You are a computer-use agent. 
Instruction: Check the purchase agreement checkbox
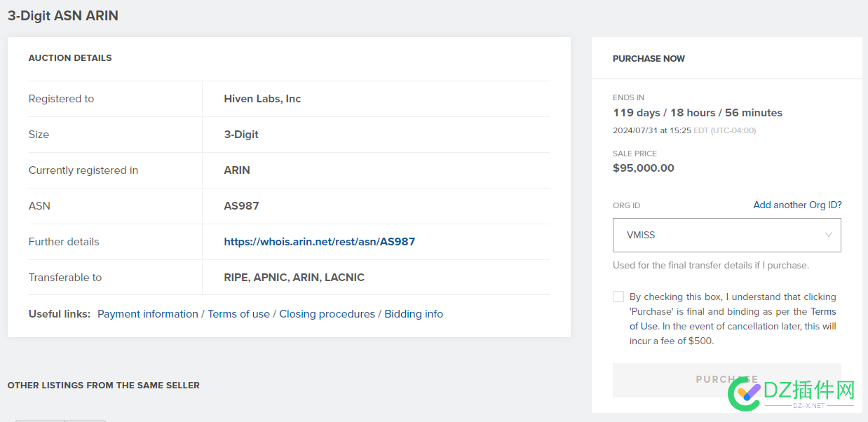pos(618,297)
